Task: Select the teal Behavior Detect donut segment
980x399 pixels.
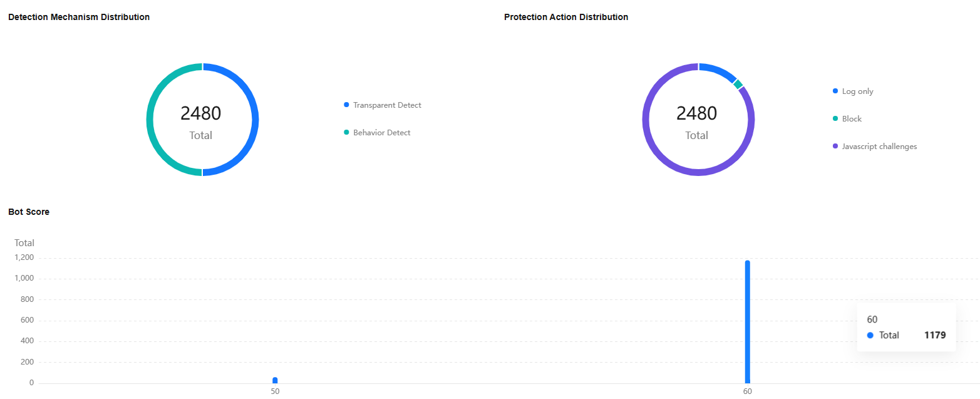Action: coord(150,119)
